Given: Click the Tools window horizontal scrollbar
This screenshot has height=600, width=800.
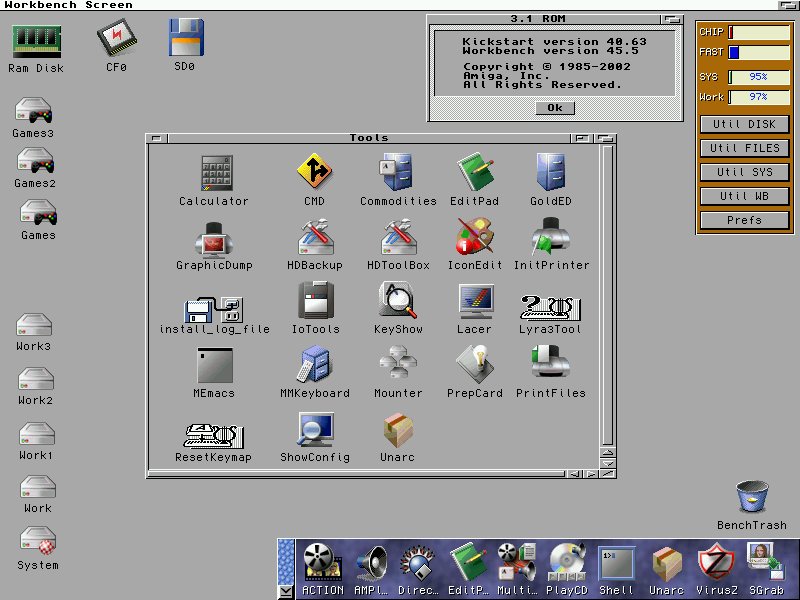Looking at the screenshot, I should (356, 474).
